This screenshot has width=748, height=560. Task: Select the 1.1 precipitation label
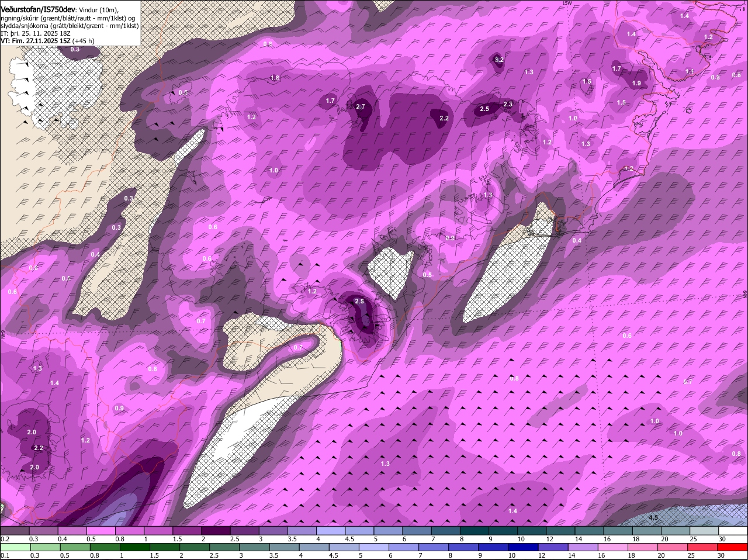(x=690, y=71)
